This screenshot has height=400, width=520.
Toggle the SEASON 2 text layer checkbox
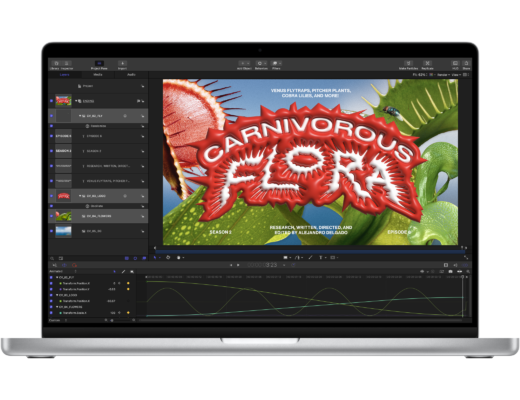pyautogui.click(x=51, y=151)
